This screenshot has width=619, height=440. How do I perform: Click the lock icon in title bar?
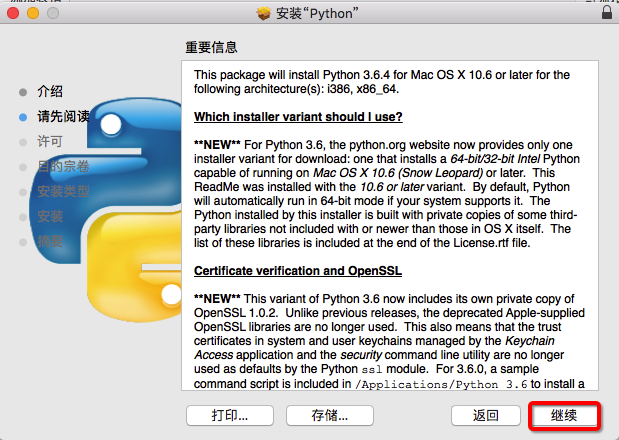click(x=607, y=12)
